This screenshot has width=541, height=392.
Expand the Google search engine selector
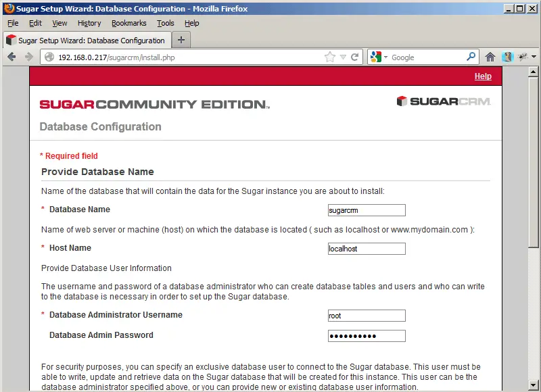[379, 57]
